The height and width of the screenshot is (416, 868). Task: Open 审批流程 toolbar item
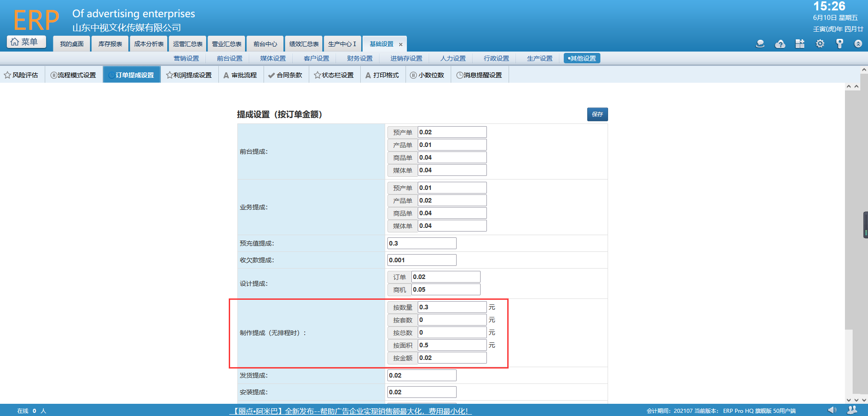[x=240, y=75]
